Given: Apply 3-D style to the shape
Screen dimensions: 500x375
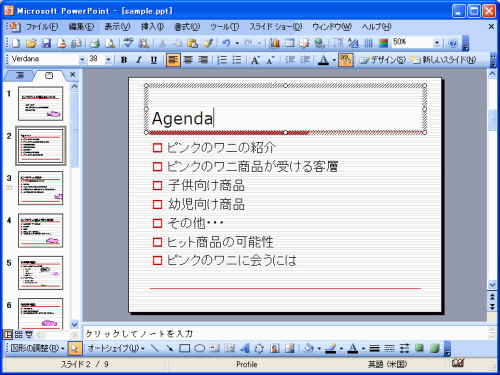Looking at the screenshot, I should click(434, 348).
